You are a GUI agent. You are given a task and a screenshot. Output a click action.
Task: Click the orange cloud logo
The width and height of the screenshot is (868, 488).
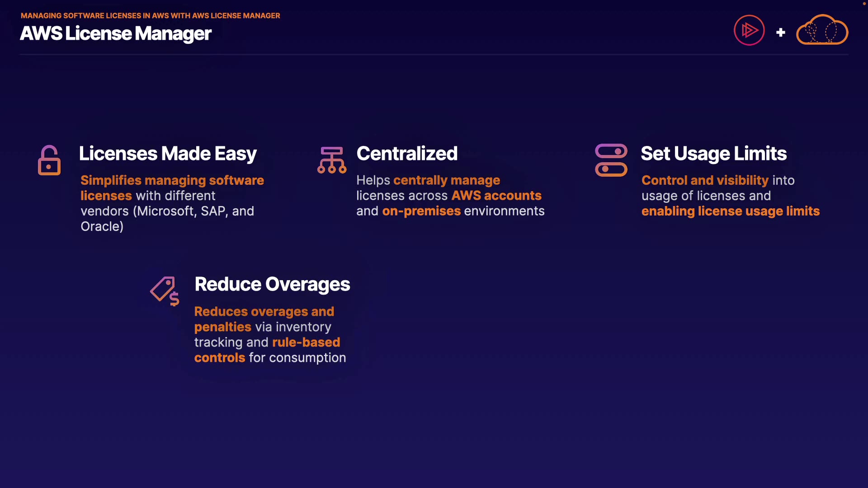click(822, 30)
